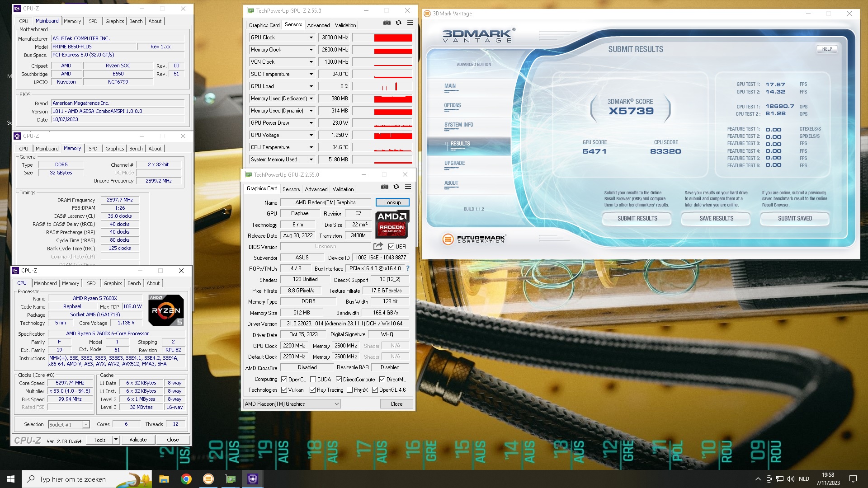The image size is (868, 488).
Task: Open CPU-Z taskbar icon
Action: coord(253,479)
